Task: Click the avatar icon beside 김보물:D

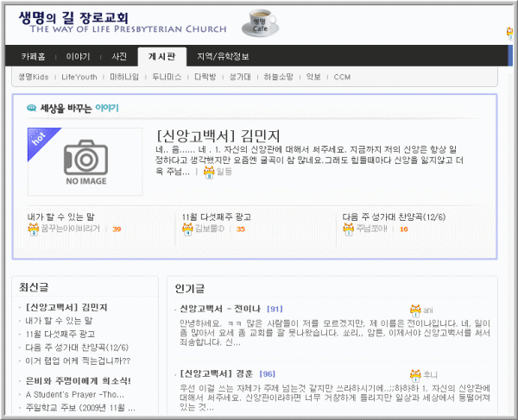Action: 187,229
